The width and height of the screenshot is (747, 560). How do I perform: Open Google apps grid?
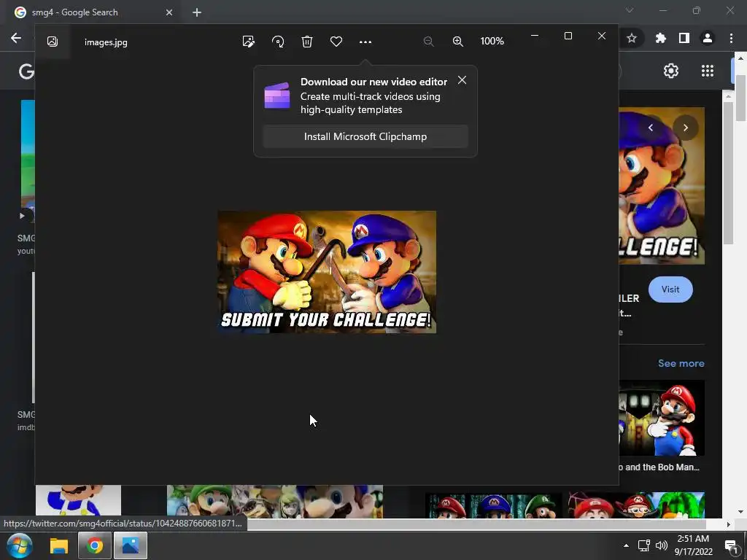point(708,71)
